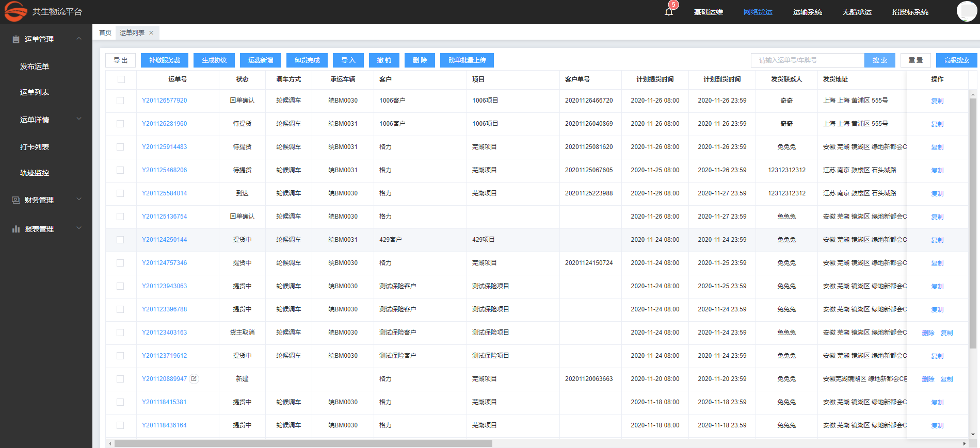Screen dimensions: 980x448
Task: Click the 共生物流平台 logo icon
Action: pyautogui.click(x=15, y=11)
